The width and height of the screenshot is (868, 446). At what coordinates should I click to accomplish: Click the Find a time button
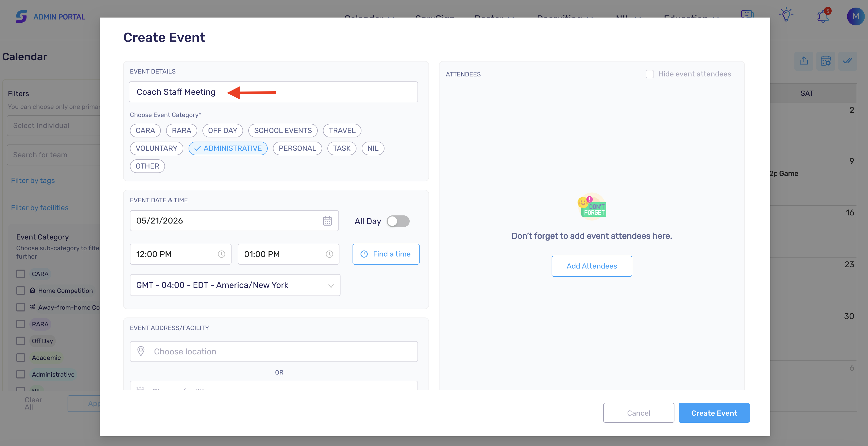pyautogui.click(x=386, y=254)
